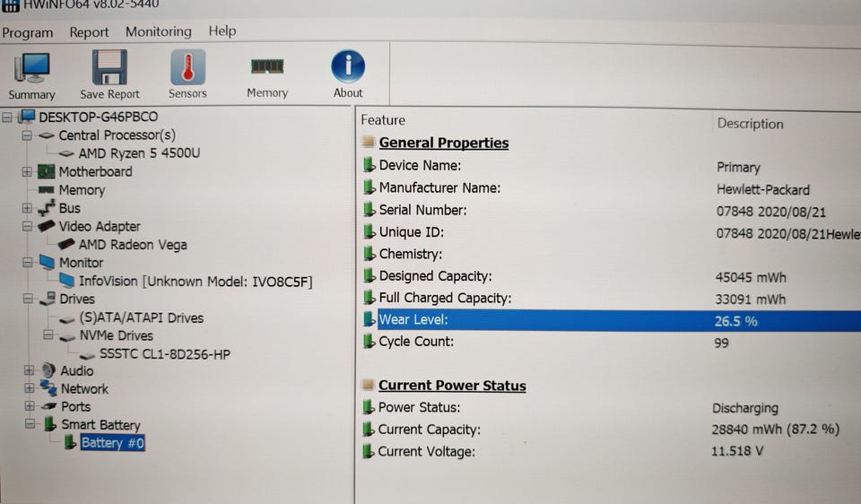The width and height of the screenshot is (861, 504).
Task: Select the Memory tree item
Action: click(82, 190)
